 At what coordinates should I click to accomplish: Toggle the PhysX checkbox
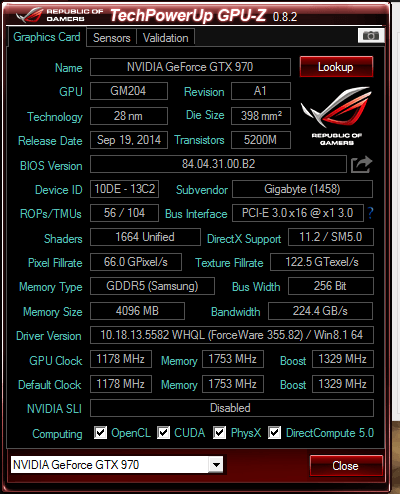pyautogui.click(x=219, y=433)
